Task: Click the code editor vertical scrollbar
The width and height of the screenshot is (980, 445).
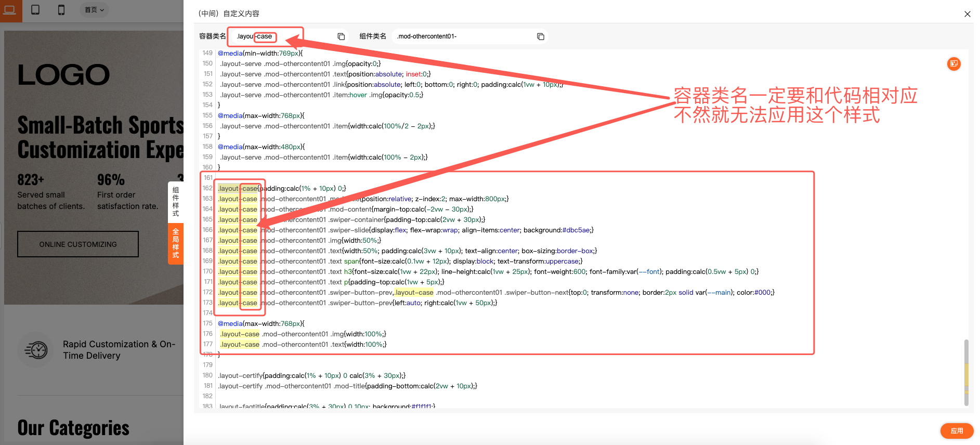Action: [966, 372]
